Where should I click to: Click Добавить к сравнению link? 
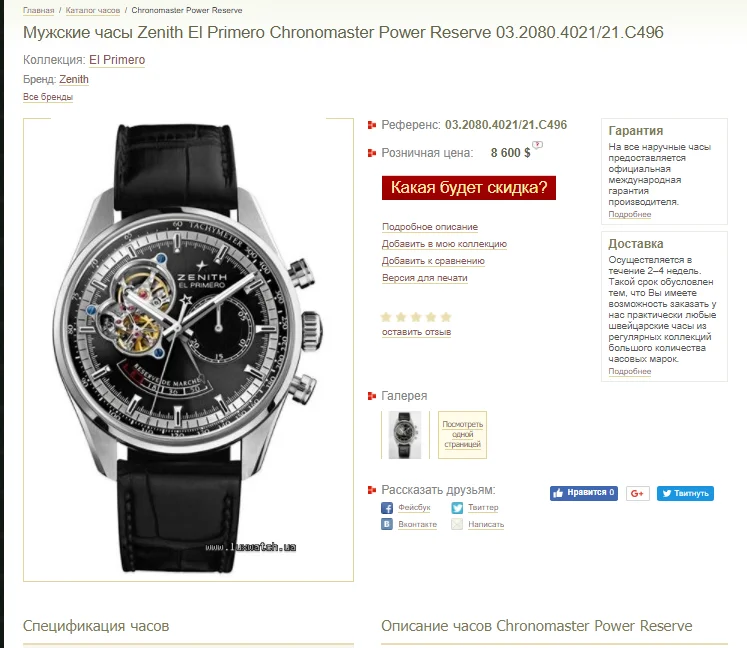point(433,261)
